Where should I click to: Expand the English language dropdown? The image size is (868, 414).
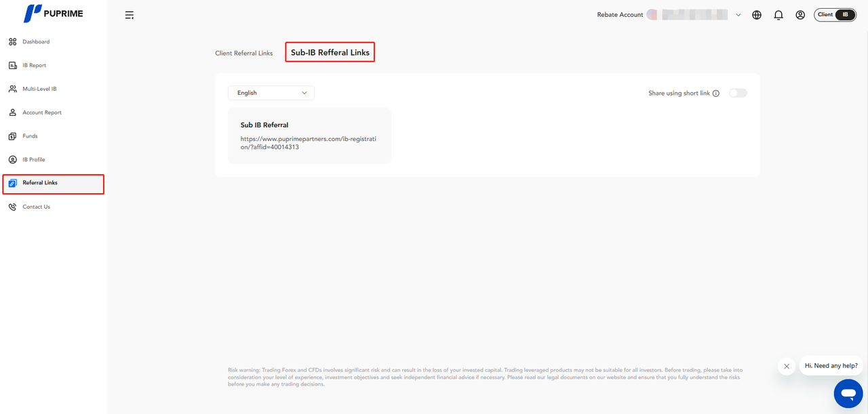pos(271,93)
